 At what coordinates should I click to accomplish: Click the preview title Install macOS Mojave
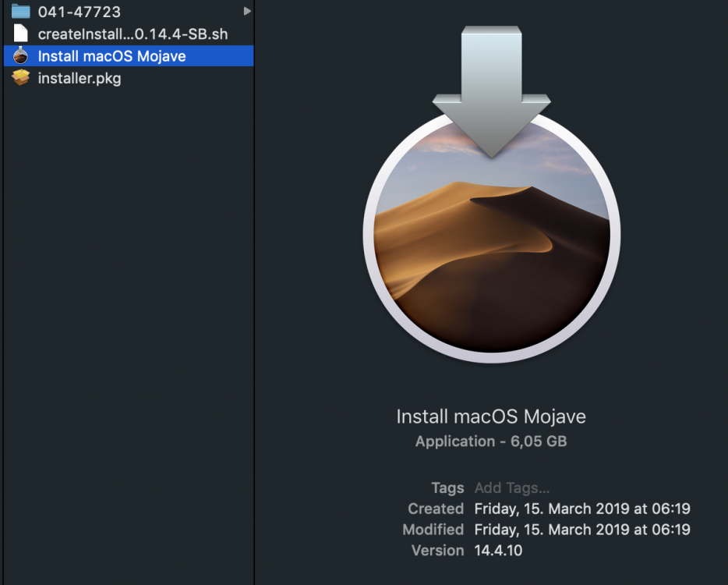coord(491,417)
